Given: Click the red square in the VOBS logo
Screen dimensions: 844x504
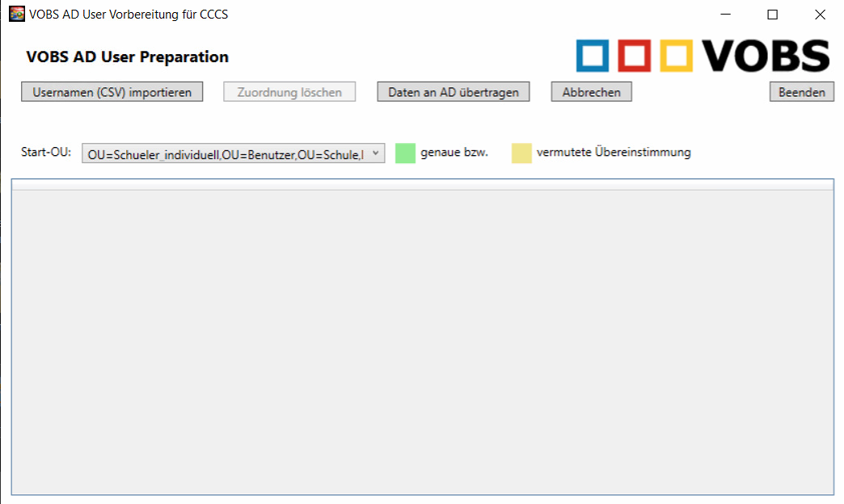Looking at the screenshot, I should [x=635, y=57].
